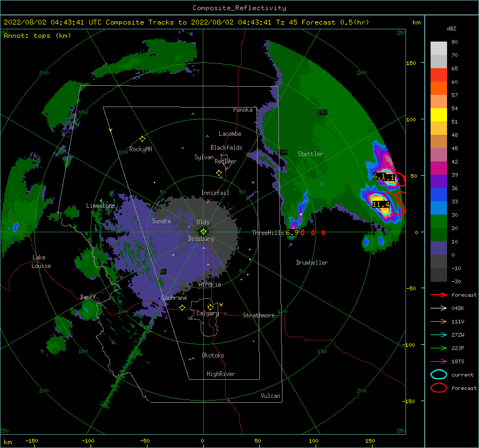Click the 'Annot: tops (km)' annotation text
This screenshot has width=479, height=448.
click(37, 36)
